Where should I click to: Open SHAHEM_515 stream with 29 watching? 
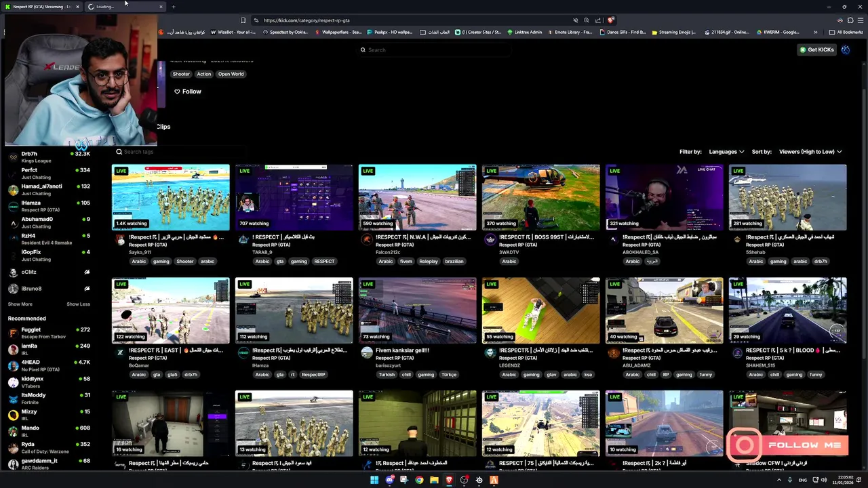pos(787,310)
